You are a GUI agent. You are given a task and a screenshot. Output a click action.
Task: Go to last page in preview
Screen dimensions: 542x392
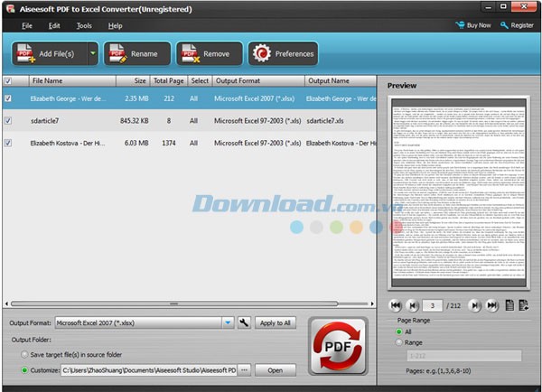(x=492, y=305)
